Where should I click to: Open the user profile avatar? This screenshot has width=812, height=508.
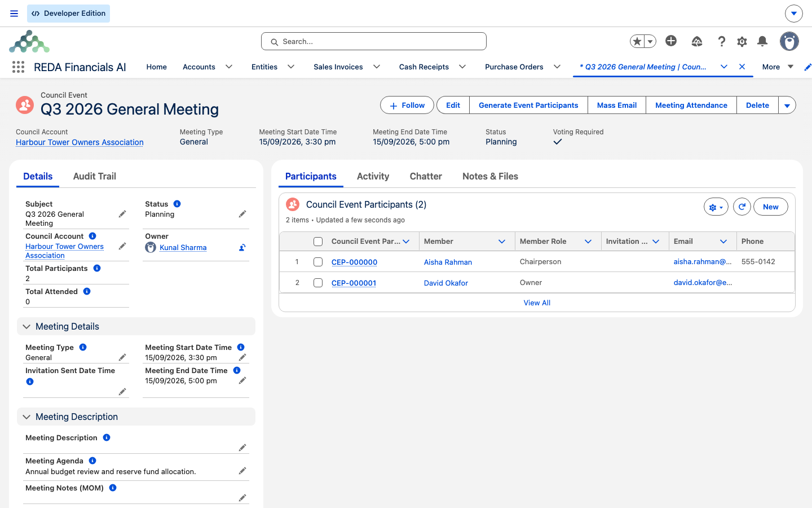(789, 41)
